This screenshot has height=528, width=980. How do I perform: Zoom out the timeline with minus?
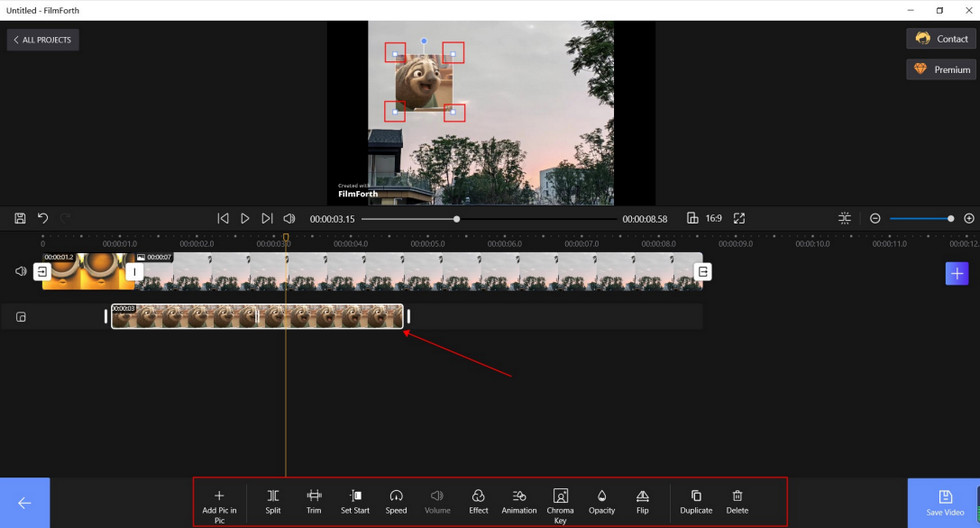tap(875, 218)
